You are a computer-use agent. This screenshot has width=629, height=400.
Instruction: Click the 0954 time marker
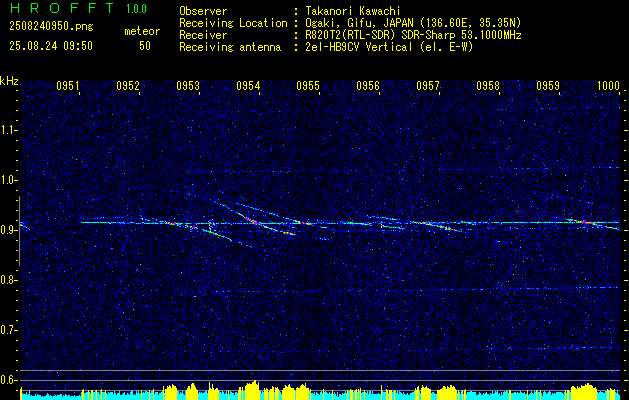pyautogui.click(x=248, y=85)
